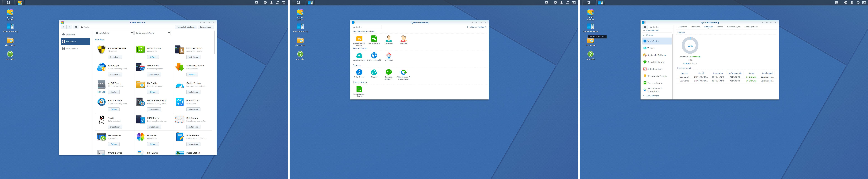868x179 pixels.
Task: Select Hardware & Energie in the sidebar
Action: click(657, 76)
